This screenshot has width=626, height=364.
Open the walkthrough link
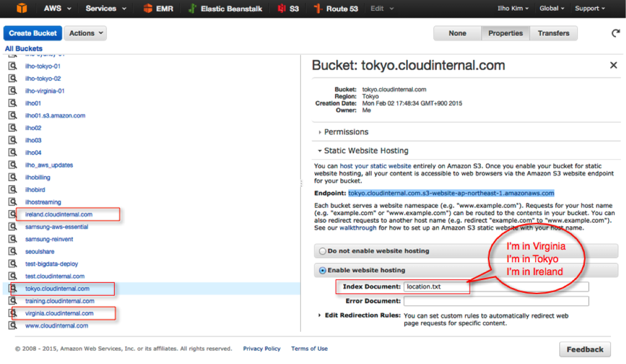pyautogui.click(x=358, y=228)
